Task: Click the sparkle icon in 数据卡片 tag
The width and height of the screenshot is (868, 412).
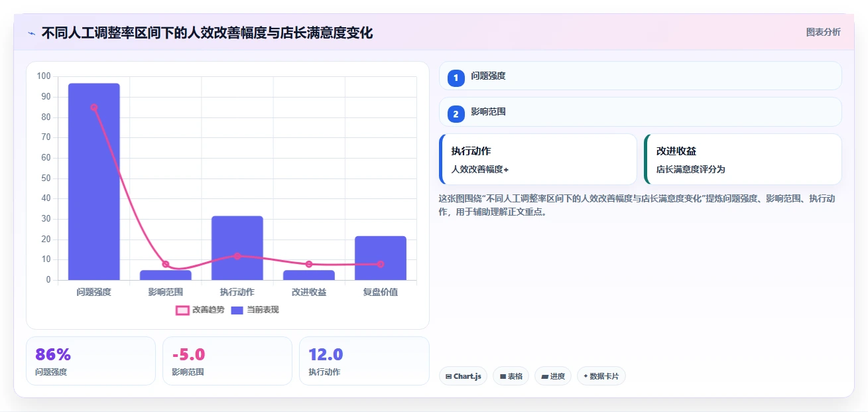Action: coord(586,376)
